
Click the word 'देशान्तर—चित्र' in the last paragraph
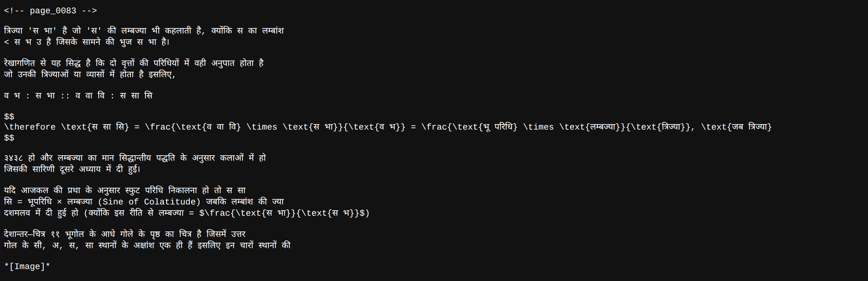[x=24, y=234]
